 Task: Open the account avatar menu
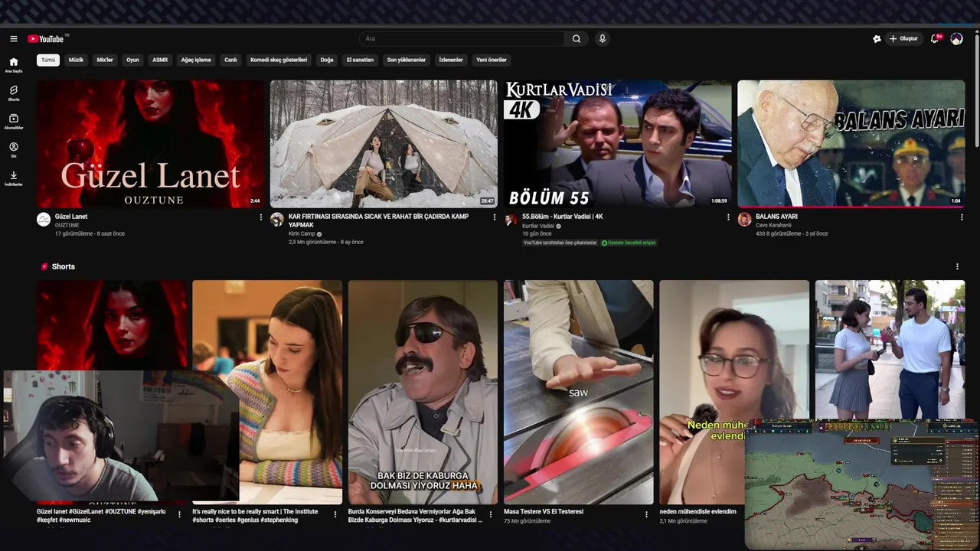coord(956,39)
